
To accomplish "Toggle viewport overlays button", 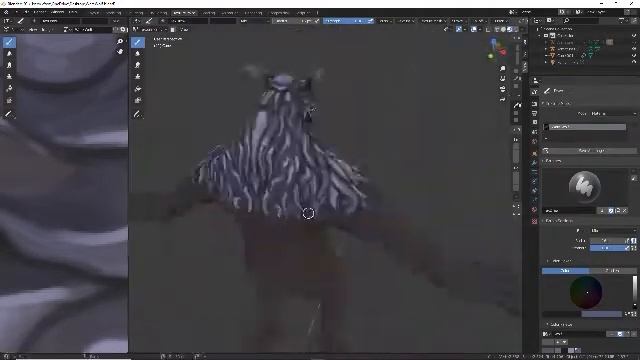I will tap(473, 29).
